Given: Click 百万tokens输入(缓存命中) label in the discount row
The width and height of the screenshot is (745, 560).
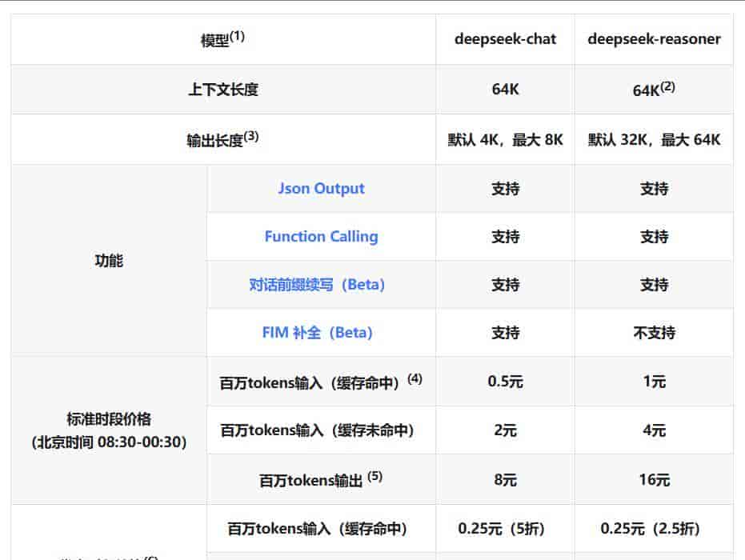Looking at the screenshot, I should [x=317, y=529].
